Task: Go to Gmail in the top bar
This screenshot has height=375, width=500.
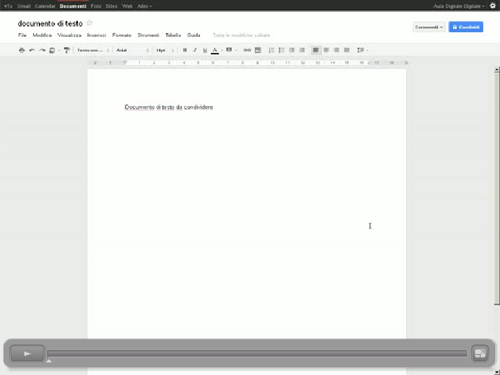Action: (24, 6)
